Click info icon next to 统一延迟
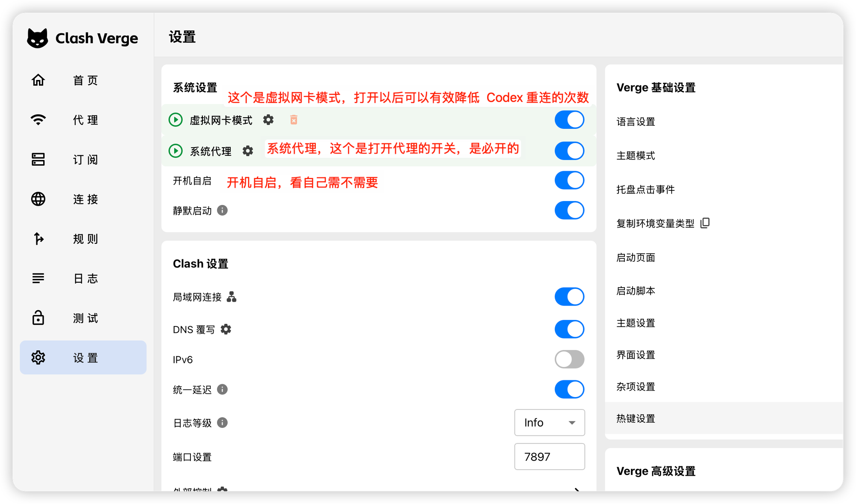This screenshot has height=504, width=856. (x=222, y=389)
